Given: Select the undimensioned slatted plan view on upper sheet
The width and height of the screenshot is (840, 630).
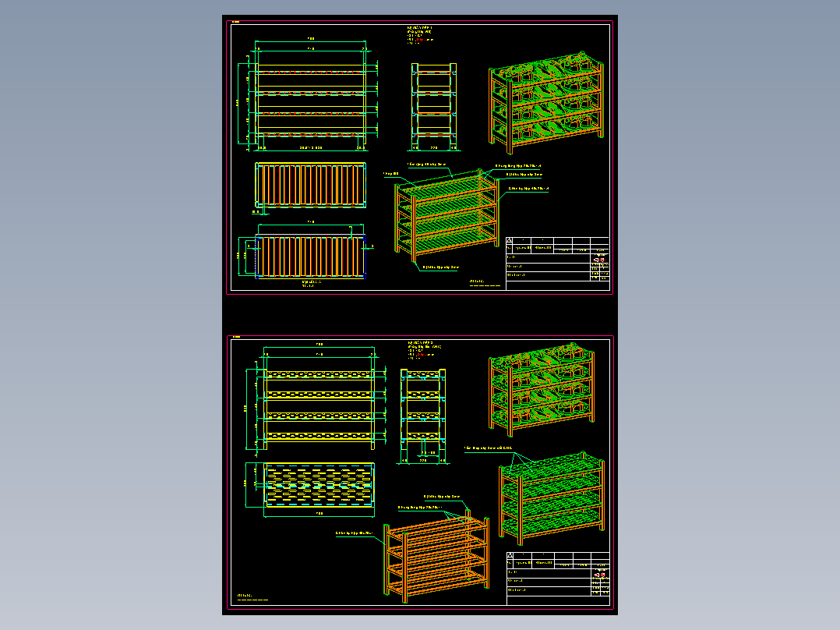Looking at the screenshot, I should [310, 186].
